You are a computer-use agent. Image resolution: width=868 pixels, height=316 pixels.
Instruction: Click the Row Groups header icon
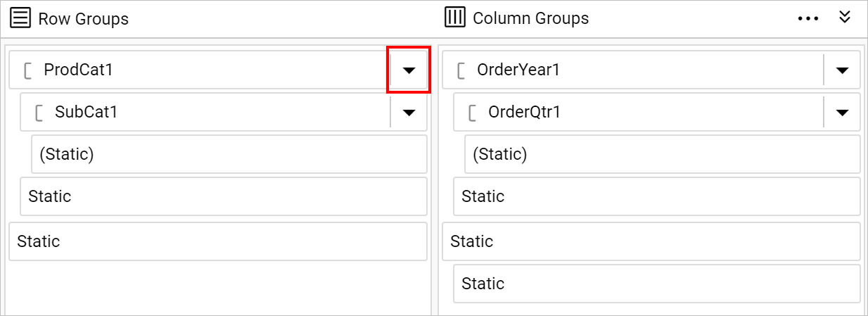(21, 18)
